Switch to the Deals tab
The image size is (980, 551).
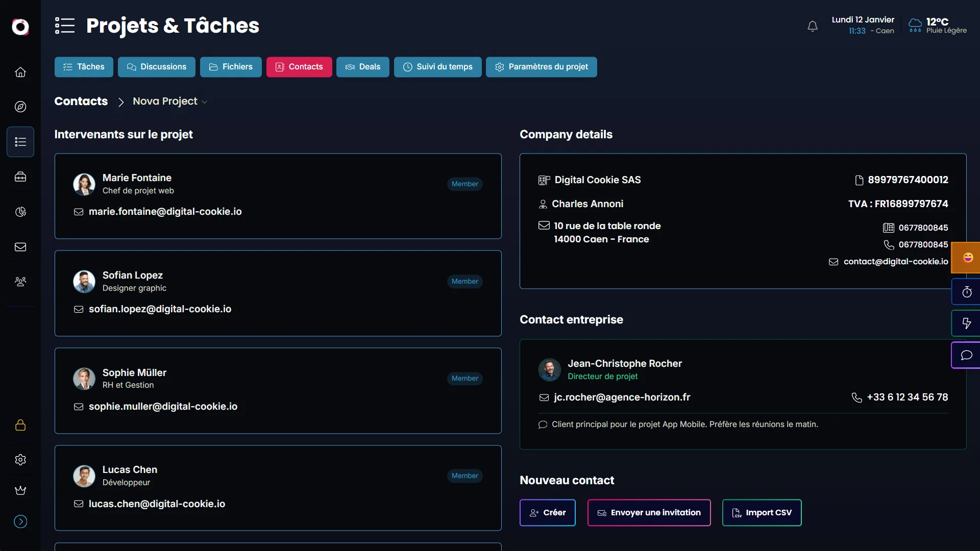click(x=362, y=67)
